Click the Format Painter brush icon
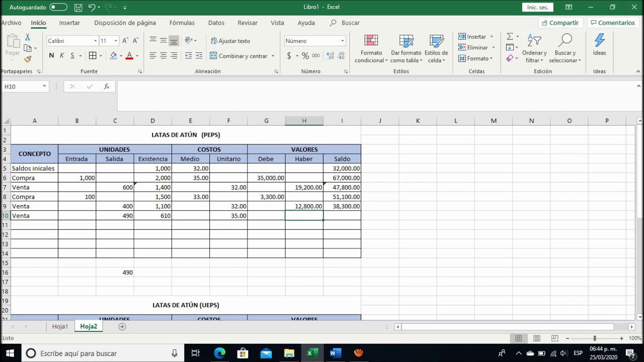 click(x=28, y=59)
